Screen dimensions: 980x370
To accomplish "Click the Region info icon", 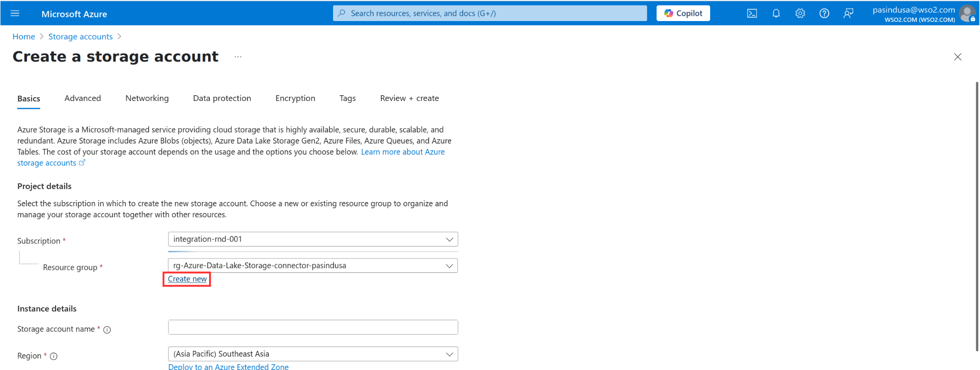I will (54, 356).
